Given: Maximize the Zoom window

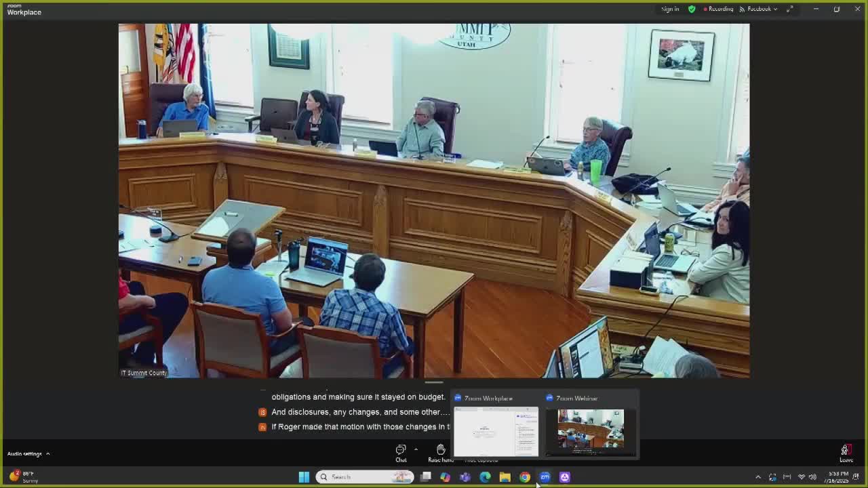Looking at the screenshot, I should pos(837,9).
